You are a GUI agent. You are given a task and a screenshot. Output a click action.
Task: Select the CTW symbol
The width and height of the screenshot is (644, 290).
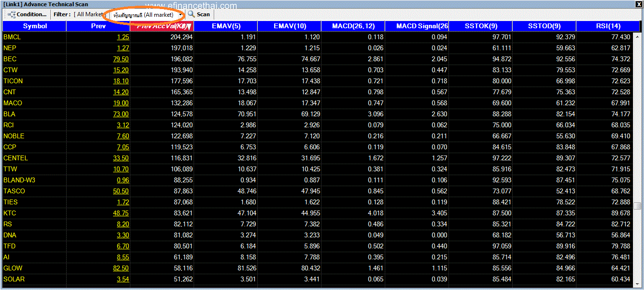coord(11,70)
